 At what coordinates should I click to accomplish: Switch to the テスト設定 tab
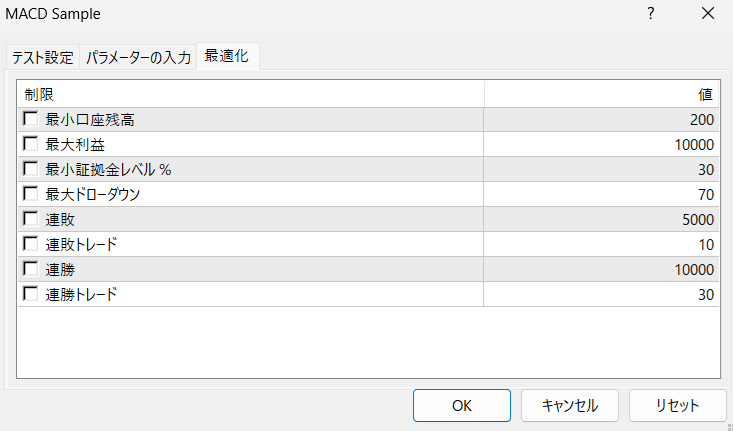click(42, 57)
